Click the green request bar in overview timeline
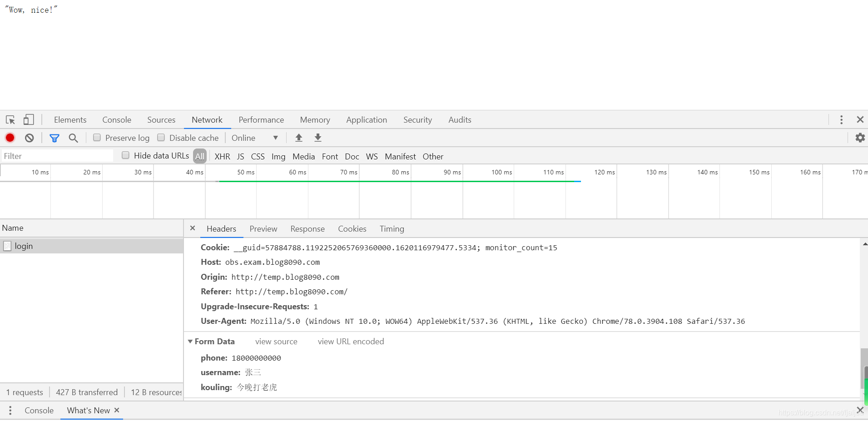The width and height of the screenshot is (868, 421). (400, 181)
